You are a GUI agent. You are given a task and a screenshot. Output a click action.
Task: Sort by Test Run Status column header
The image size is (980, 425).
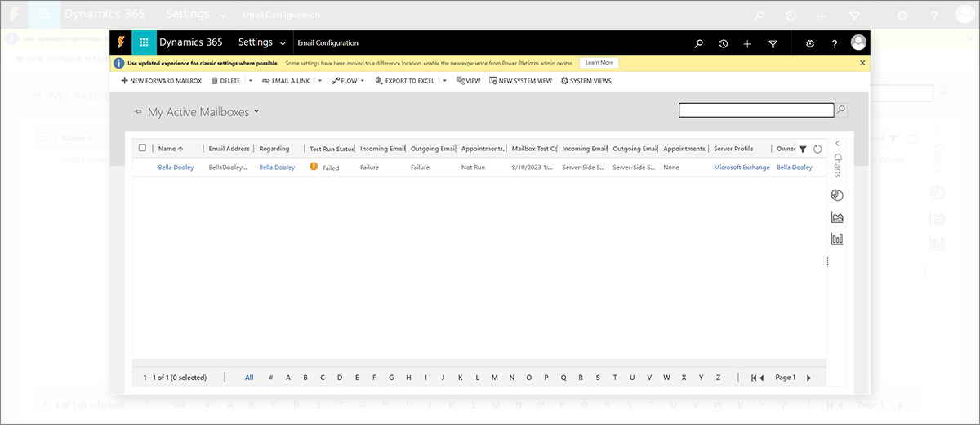pos(331,149)
